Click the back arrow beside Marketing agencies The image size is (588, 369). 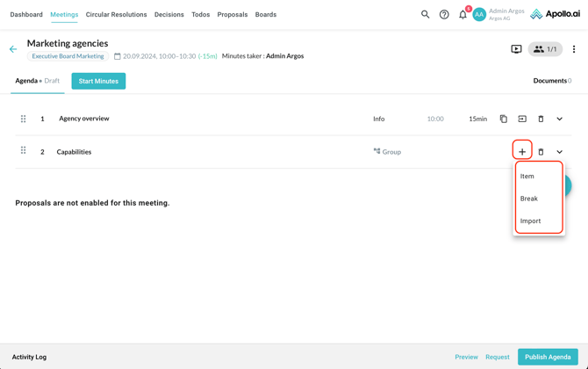tap(13, 49)
